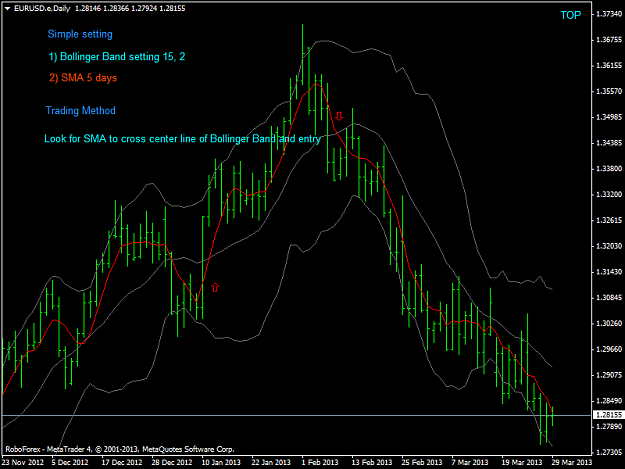Screen dimensions: 625x469
Task: Click price scale value 1.31430
Action: click(609, 272)
